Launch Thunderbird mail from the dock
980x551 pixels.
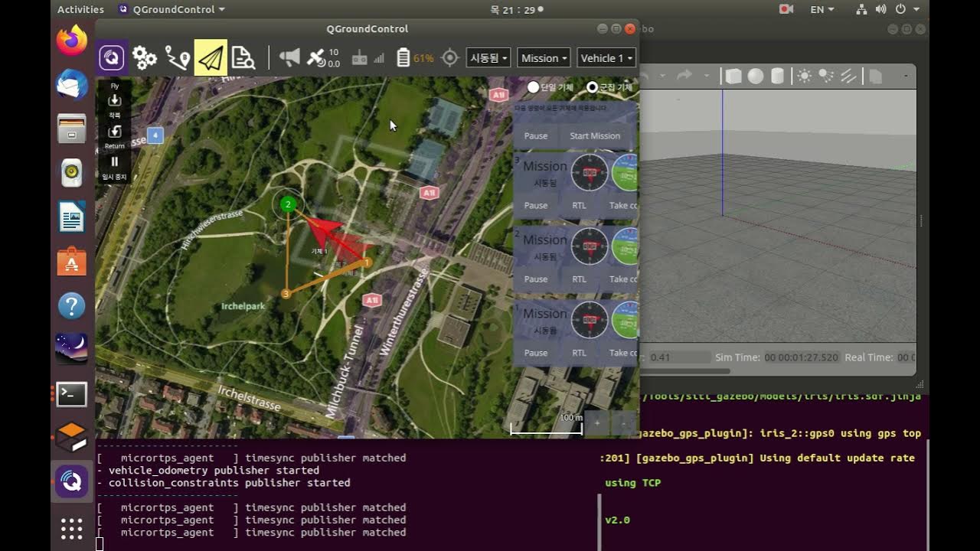point(72,83)
